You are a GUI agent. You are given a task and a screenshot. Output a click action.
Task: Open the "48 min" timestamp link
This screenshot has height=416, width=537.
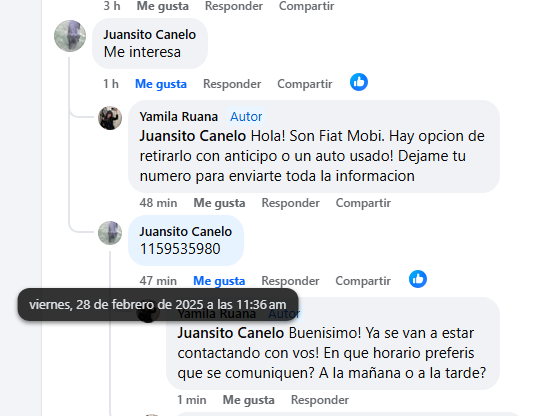pyautogui.click(x=158, y=203)
